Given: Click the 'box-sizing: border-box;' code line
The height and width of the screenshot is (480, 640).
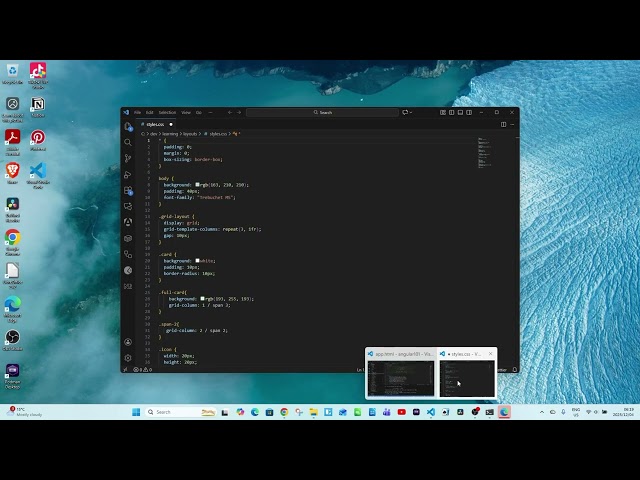Looking at the screenshot, I should [x=193, y=160].
